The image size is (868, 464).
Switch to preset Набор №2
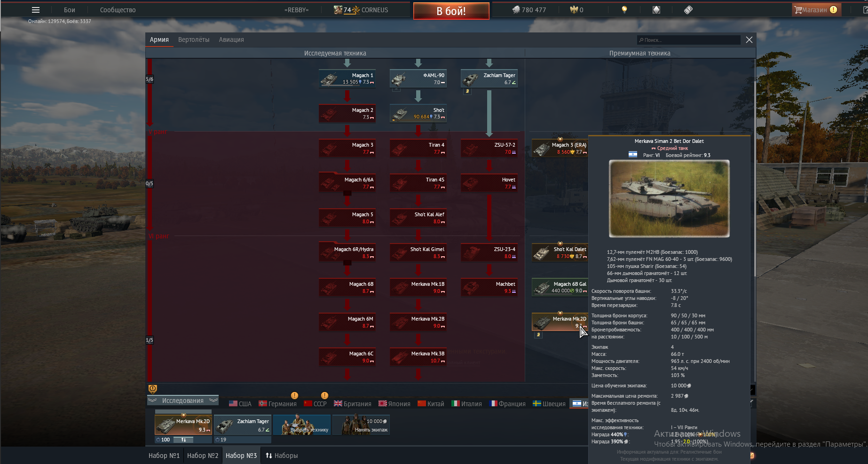pos(203,456)
